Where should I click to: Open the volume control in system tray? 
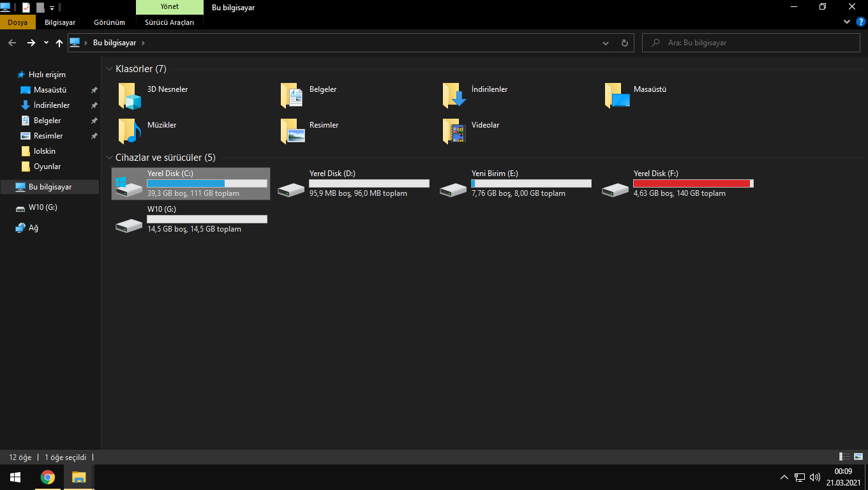point(815,477)
